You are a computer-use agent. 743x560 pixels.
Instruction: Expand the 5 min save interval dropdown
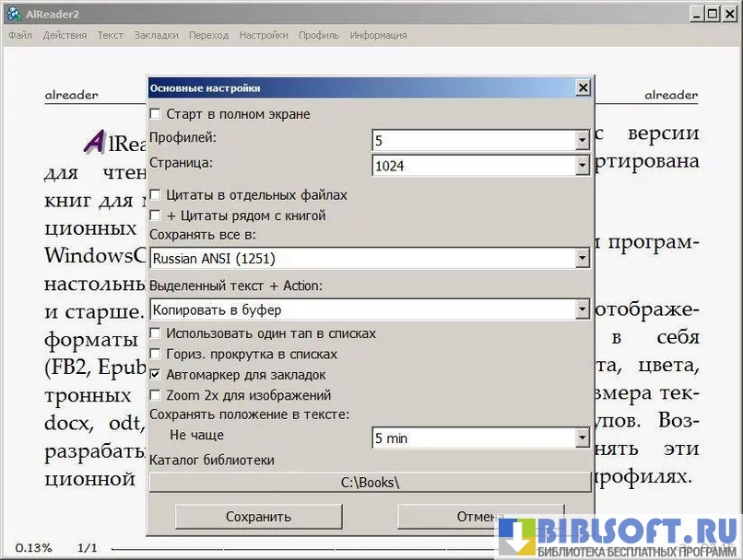[x=582, y=438]
